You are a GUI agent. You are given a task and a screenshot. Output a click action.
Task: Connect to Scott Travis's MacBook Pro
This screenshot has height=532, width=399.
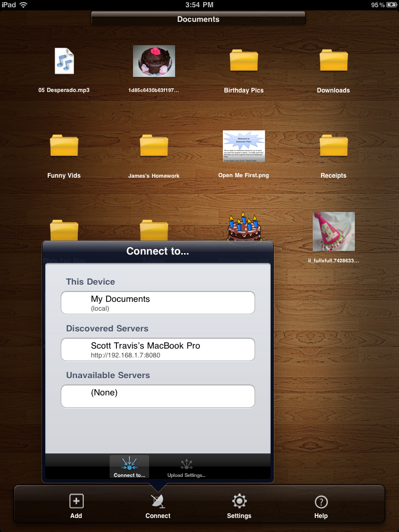pyautogui.click(x=158, y=350)
